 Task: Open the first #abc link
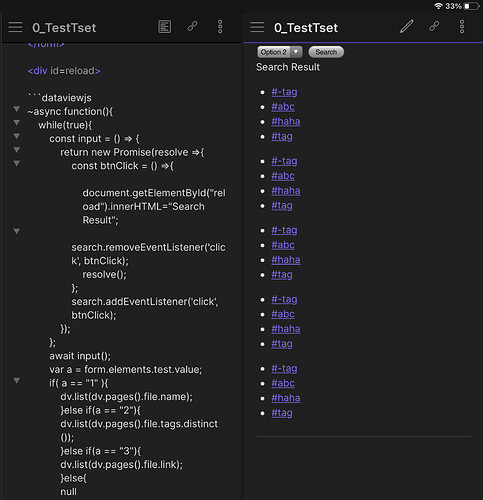[x=283, y=107]
